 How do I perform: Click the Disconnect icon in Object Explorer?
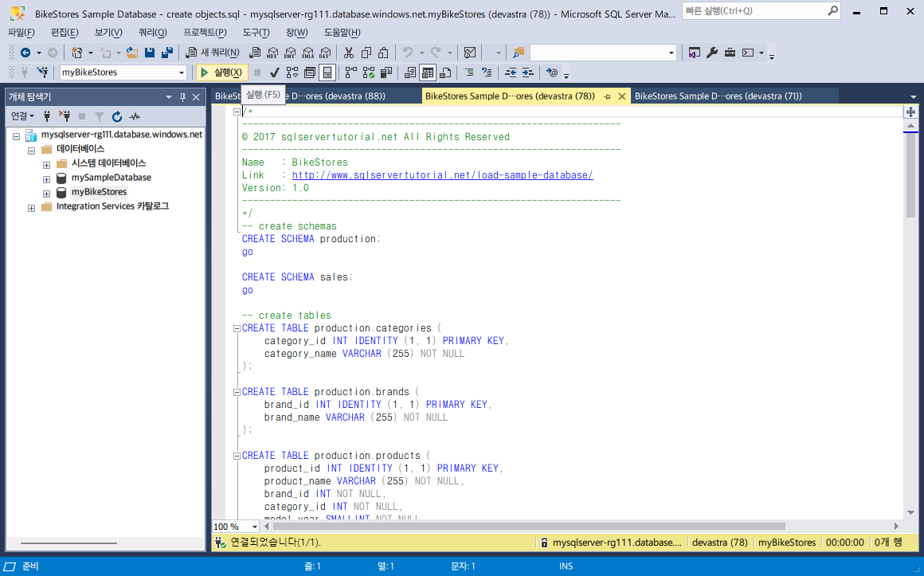(x=65, y=116)
